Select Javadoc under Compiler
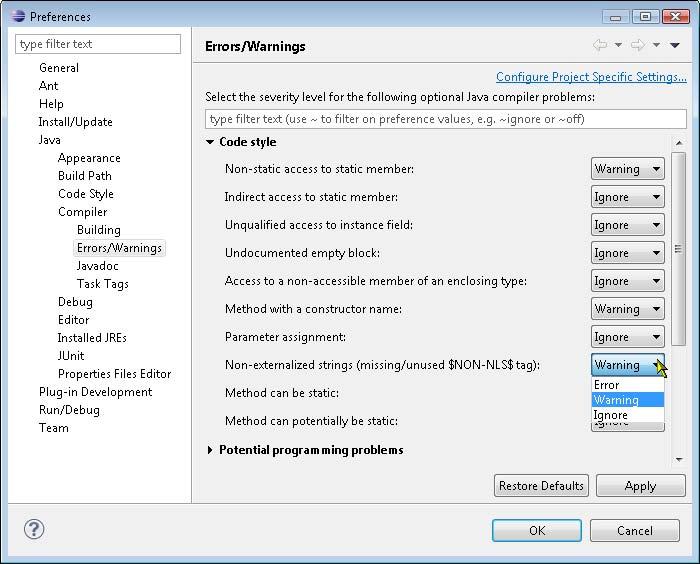700x564 pixels. coord(97,266)
